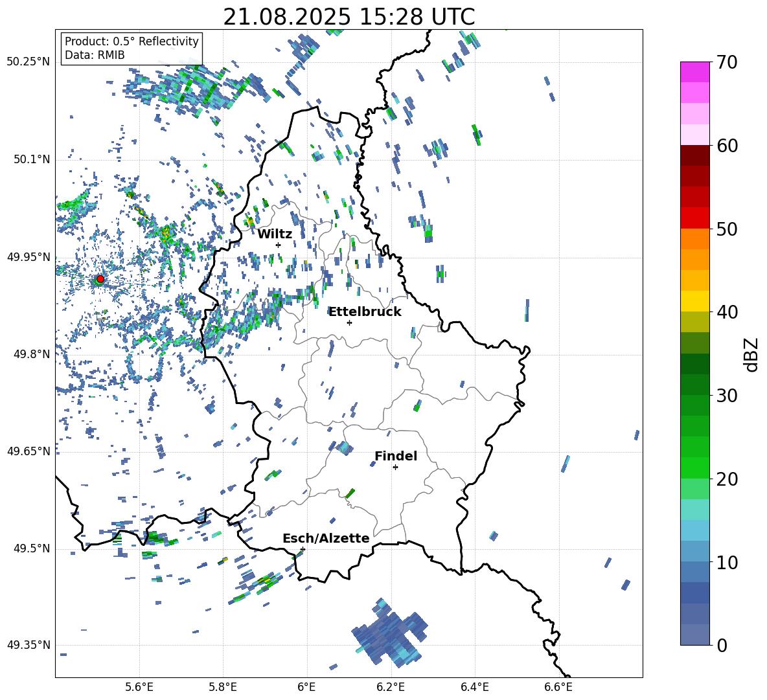Click the colorbar tick label 0

[x=721, y=645]
